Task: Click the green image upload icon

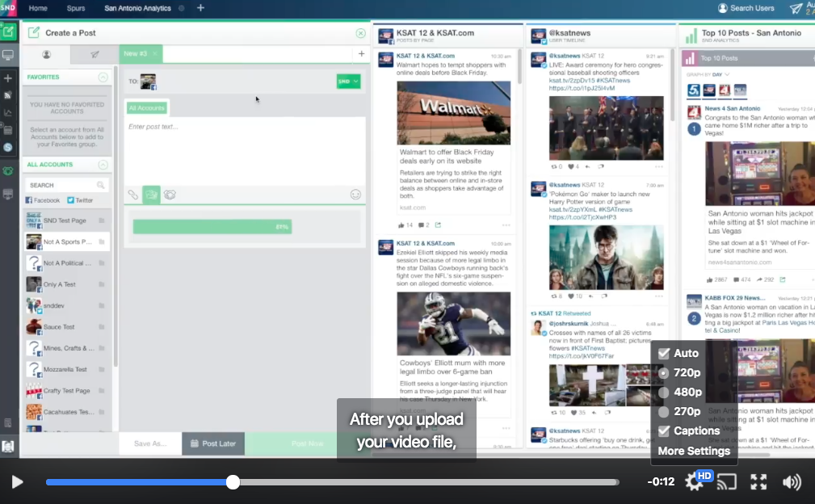Action: tap(151, 195)
